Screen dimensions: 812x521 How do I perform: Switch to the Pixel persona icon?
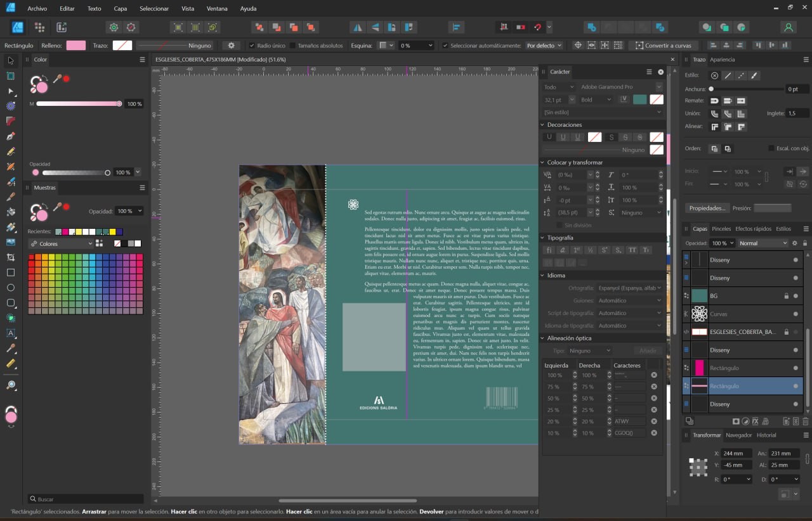[x=39, y=27]
